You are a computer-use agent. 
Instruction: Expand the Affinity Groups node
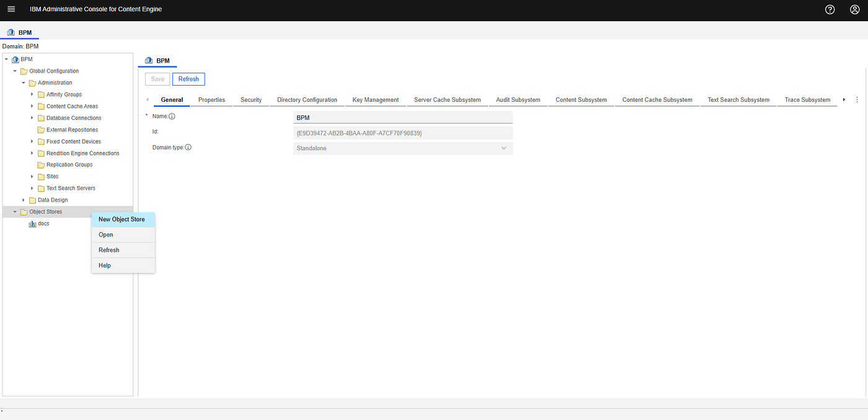coord(32,95)
